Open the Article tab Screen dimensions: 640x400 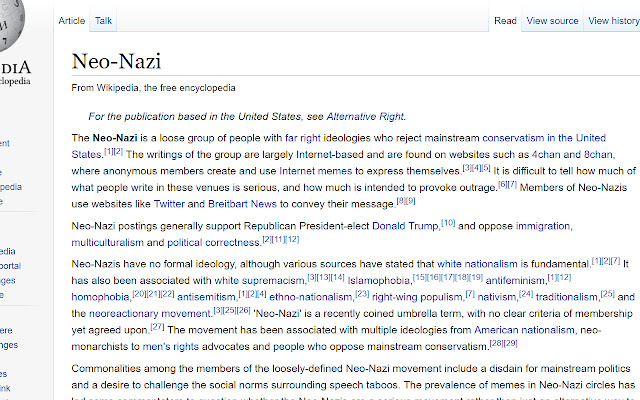tap(71, 20)
